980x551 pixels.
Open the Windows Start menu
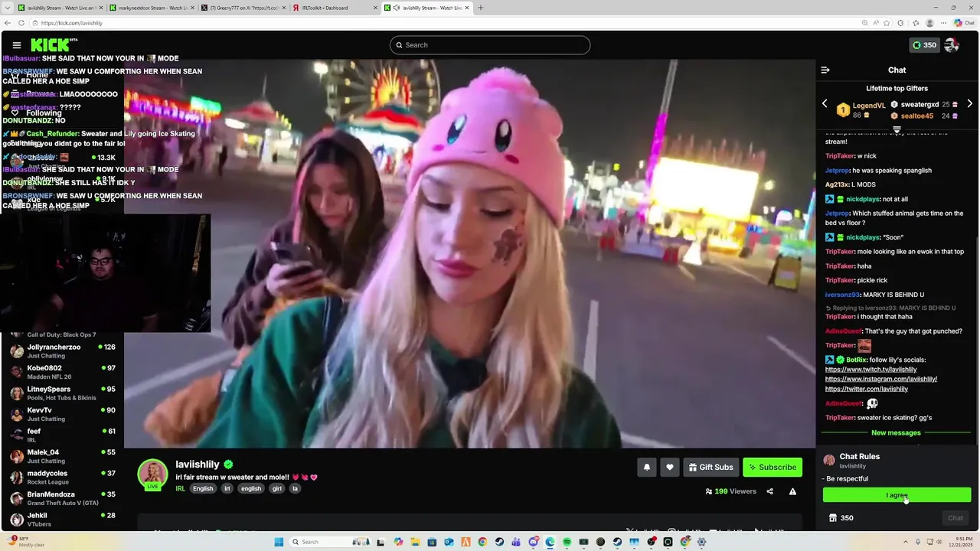coord(279,542)
